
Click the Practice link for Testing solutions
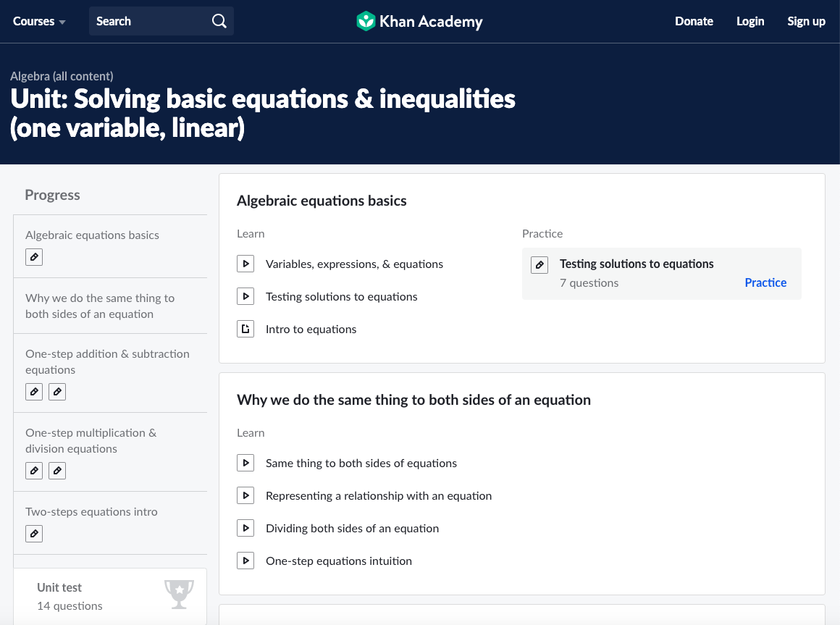click(765, 282)
